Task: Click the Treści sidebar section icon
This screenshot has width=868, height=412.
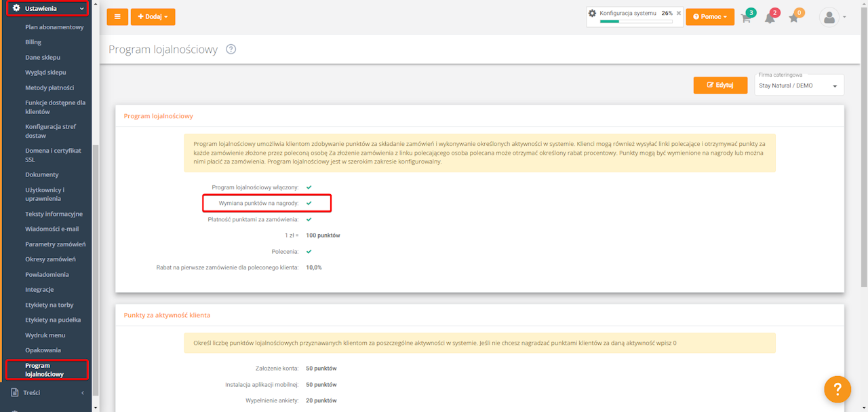Action: (x=15, y=392)
